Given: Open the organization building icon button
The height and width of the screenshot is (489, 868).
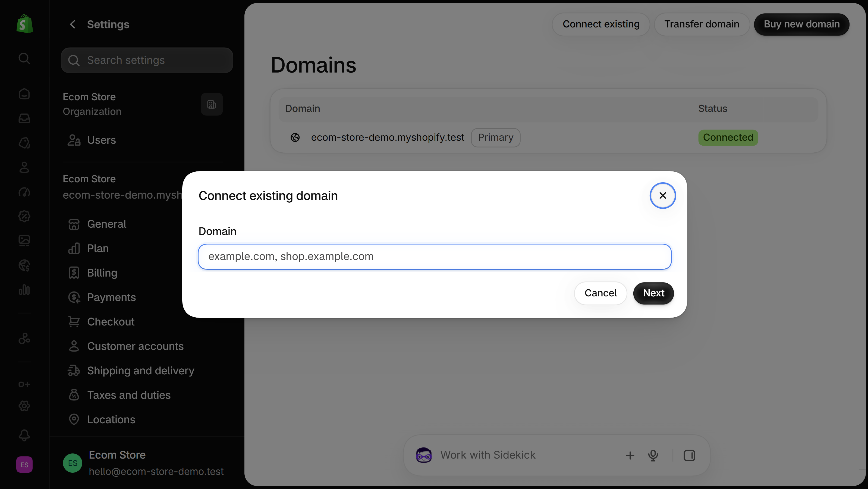Looking at the screenshot, I should (212, 105).
